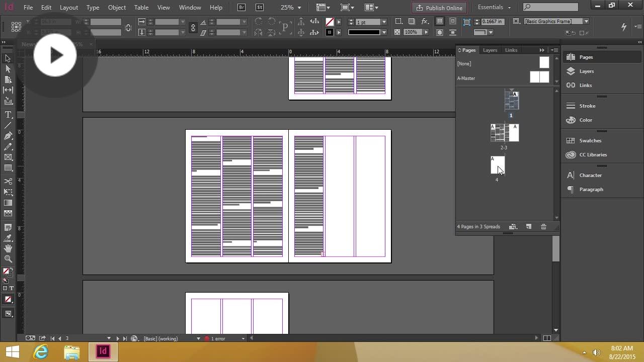Select the Direct Selection tool
Screen dimensions: 644x362
click(8, 69)
